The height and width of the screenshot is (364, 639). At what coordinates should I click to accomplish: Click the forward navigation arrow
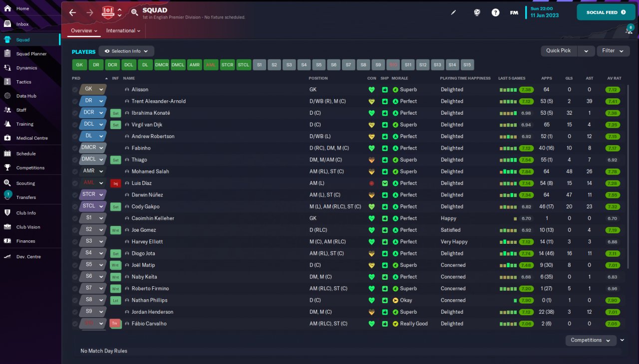pyautogui.click(x=89, y=12)
